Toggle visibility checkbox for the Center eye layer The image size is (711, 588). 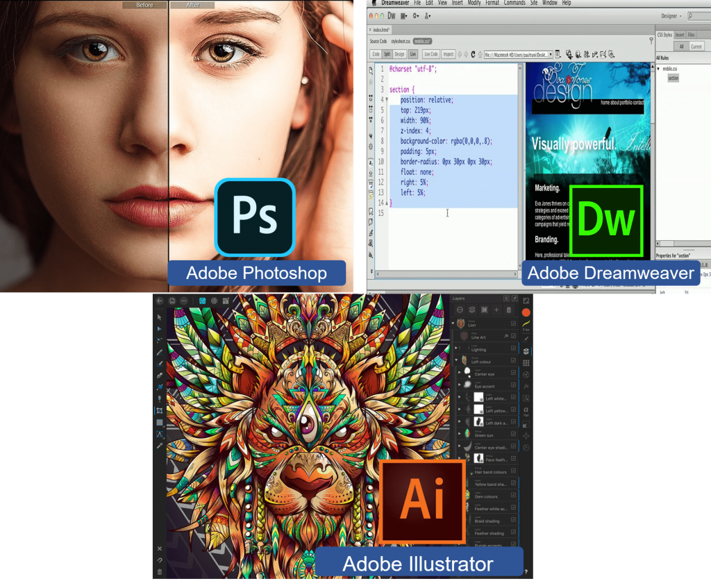click(x=513, y=373)
